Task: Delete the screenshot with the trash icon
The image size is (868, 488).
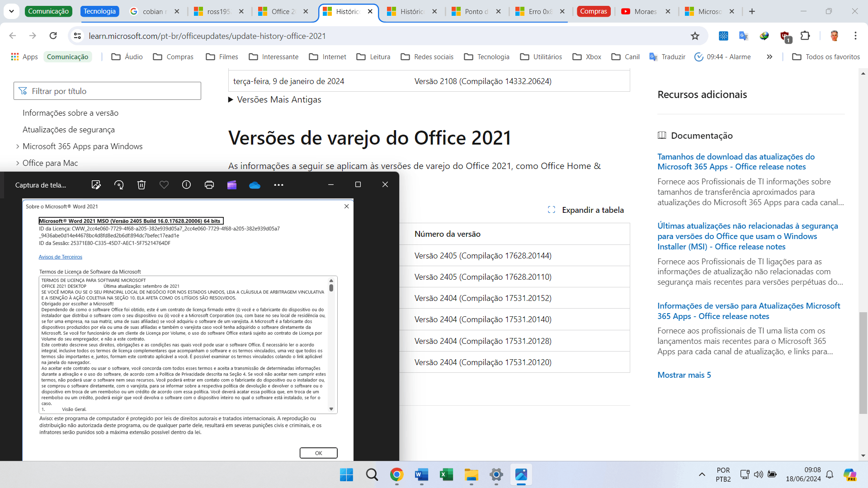Action: [142, 185]
